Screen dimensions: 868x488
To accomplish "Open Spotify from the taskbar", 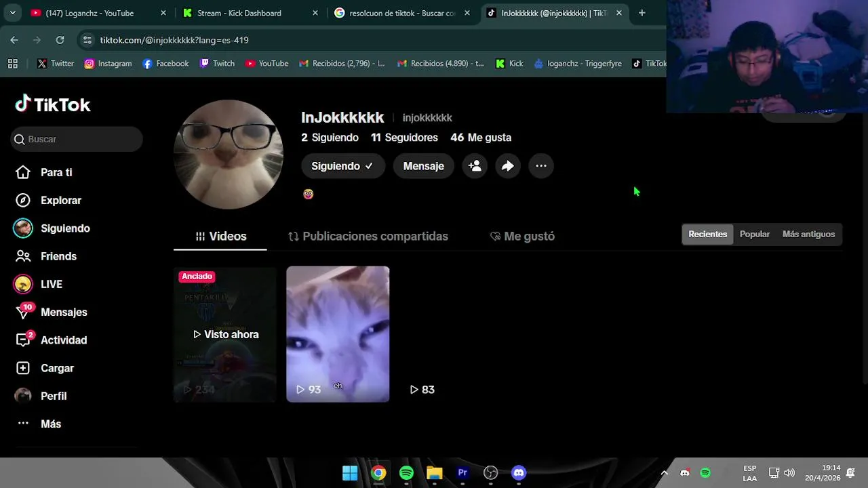I will (x=406, y=473).
